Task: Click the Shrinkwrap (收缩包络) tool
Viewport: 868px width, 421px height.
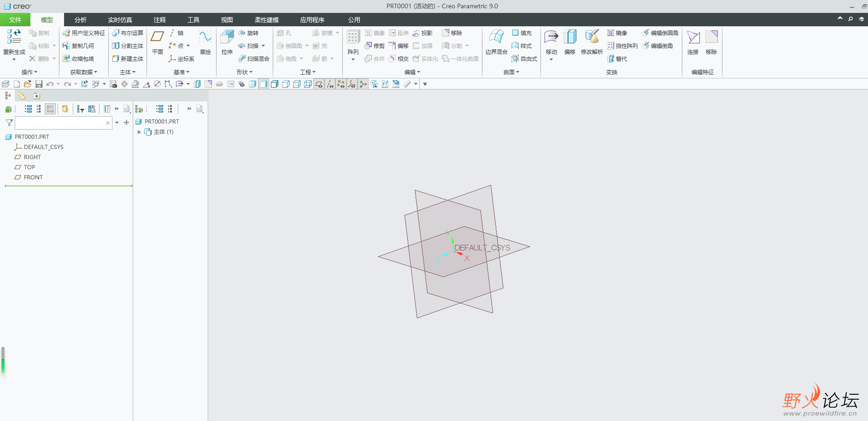Action: pyautogui.click(x=78, y=59)
